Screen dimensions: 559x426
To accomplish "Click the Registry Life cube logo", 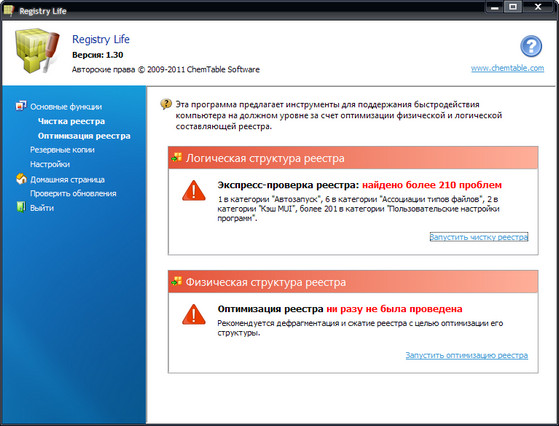I will click(x=37, y=50).
